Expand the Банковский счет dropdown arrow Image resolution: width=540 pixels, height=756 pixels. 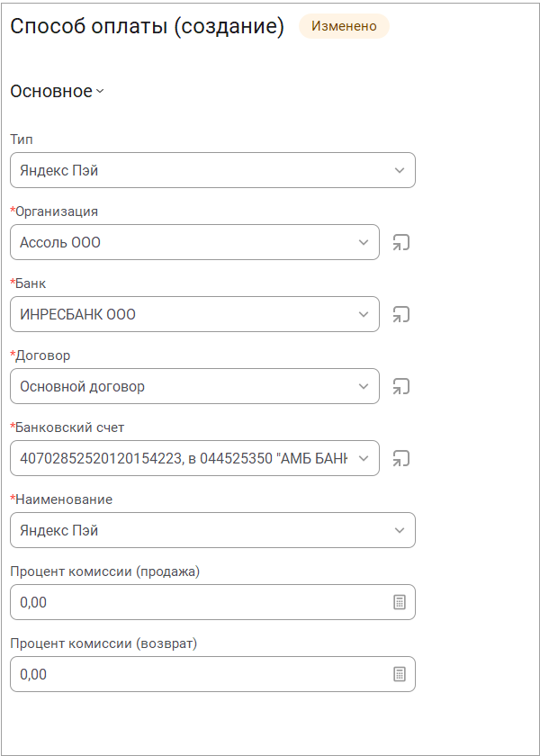pos(364,458)
